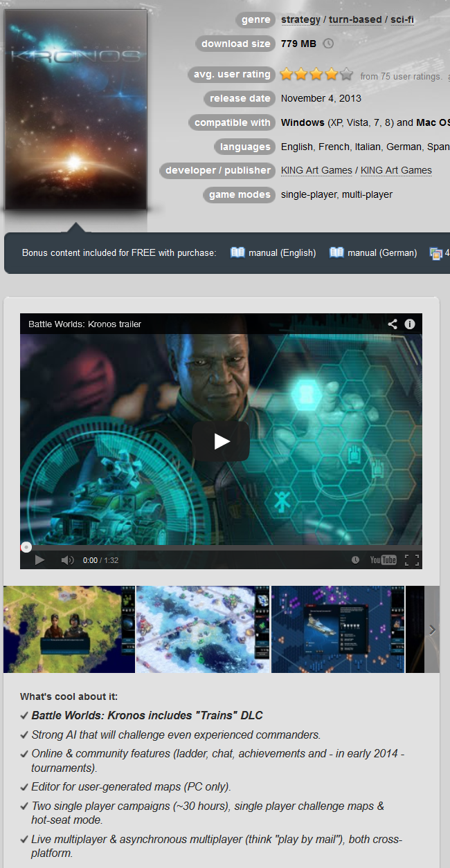Open the video on YouTube via logo

tap(383, 560)
